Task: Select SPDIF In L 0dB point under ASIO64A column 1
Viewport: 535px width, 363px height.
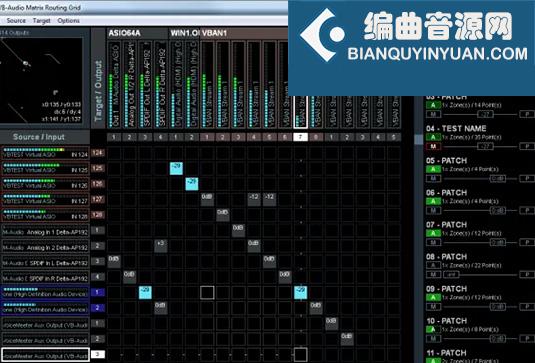Action: 114,261
